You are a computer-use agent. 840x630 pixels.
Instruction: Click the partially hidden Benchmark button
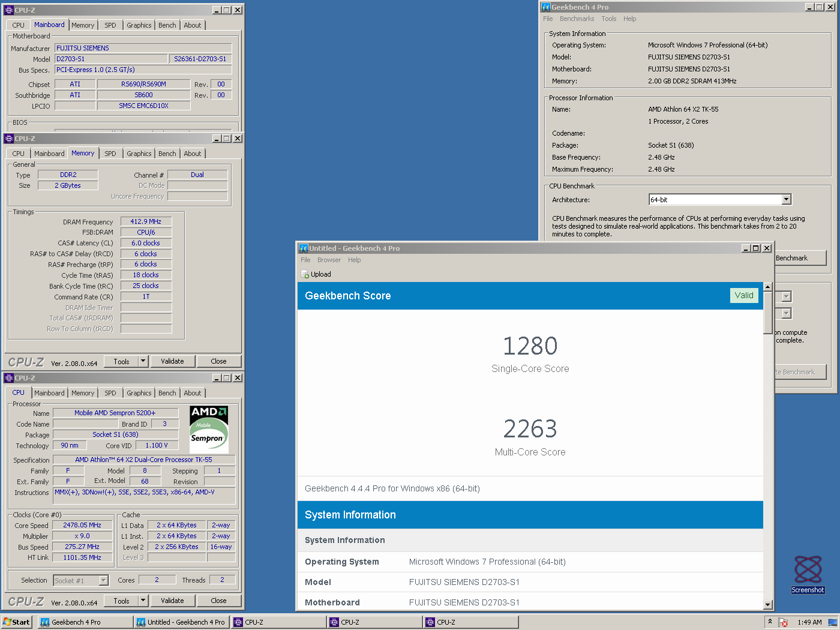pos(800,258)
